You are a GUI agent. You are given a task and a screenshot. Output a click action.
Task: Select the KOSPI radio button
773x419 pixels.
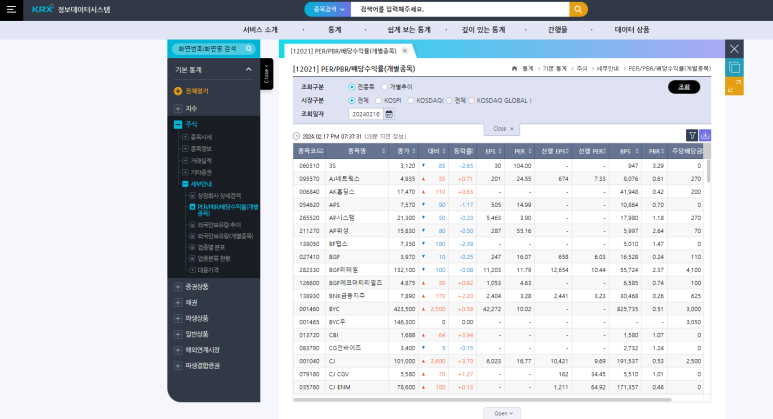[378, 101]
